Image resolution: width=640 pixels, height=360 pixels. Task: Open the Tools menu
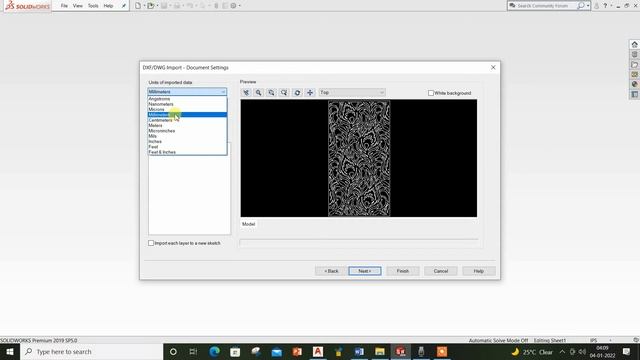(93, 6)
